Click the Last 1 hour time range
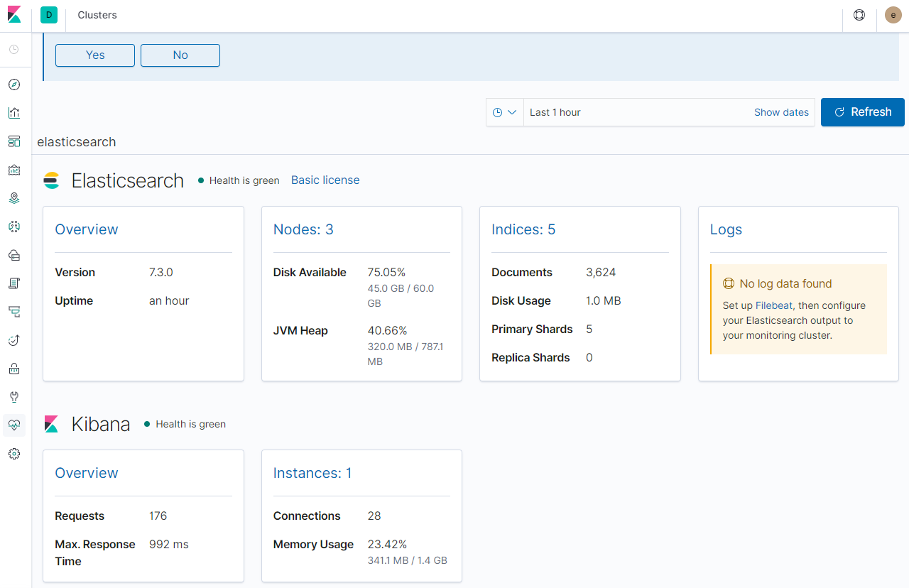This screenshot has width=909, height=588. point(555,112)
